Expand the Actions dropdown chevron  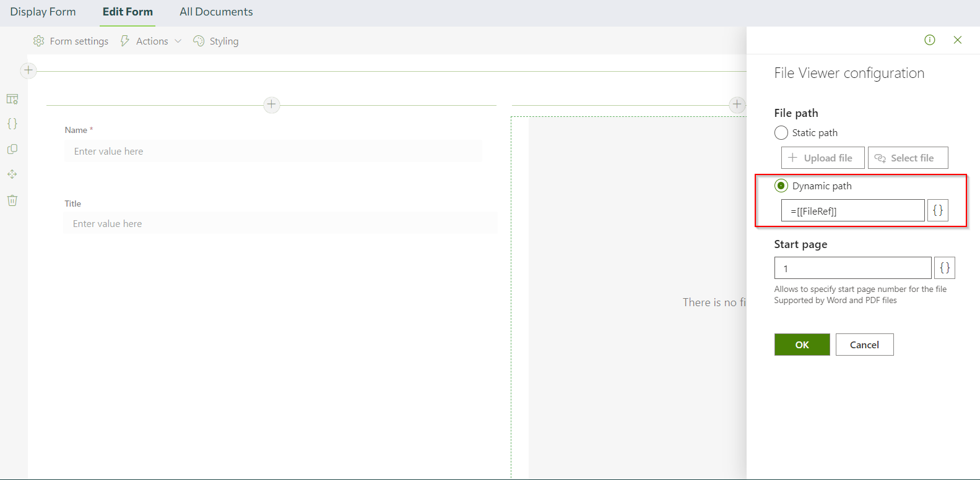(x=178, y=41)
